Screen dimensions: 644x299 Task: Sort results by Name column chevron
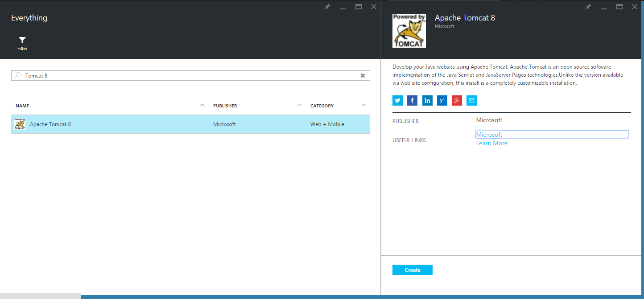[x=202, y=106]
